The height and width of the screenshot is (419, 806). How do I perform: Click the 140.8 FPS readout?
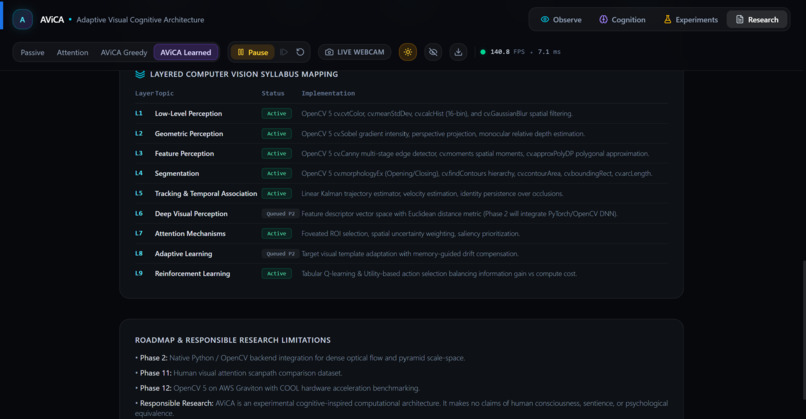click(x=507, y=52)
